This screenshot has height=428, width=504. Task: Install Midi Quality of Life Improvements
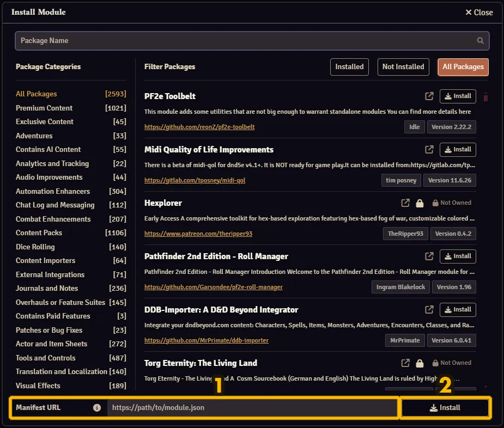pos(458,149)
